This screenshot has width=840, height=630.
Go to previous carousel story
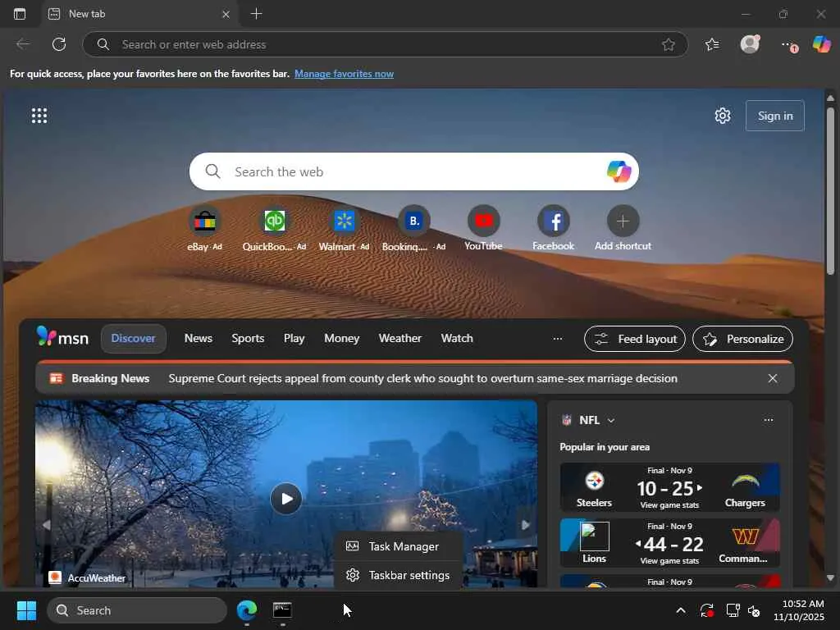[x=46, y=525]
